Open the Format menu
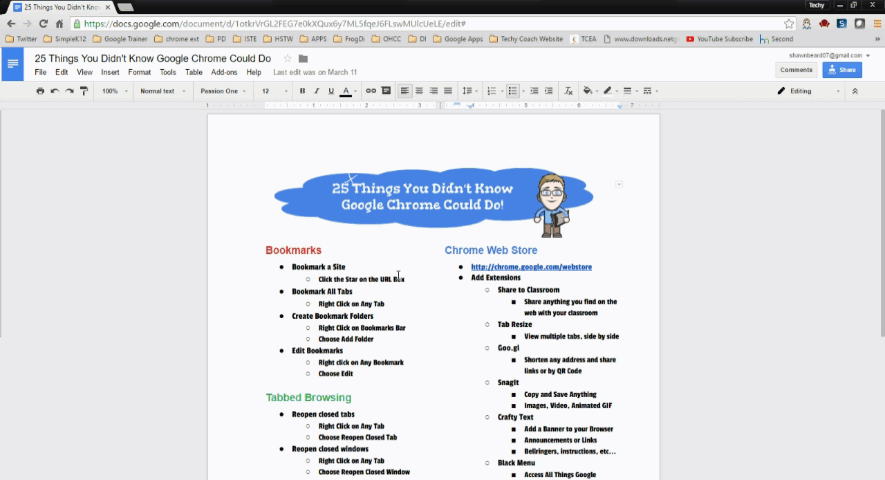 pos(139,73)
